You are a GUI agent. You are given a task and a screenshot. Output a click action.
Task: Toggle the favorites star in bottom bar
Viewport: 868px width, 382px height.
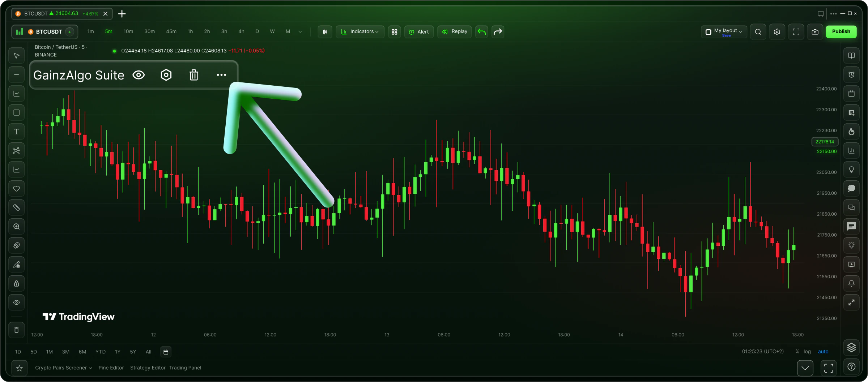pos(20,368)
